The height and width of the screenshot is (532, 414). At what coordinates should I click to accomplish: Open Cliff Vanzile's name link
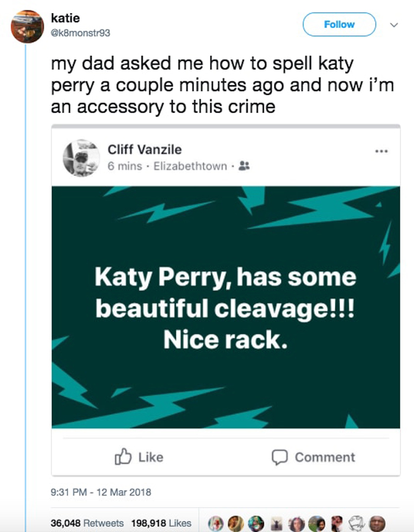(x=144, y=149)
